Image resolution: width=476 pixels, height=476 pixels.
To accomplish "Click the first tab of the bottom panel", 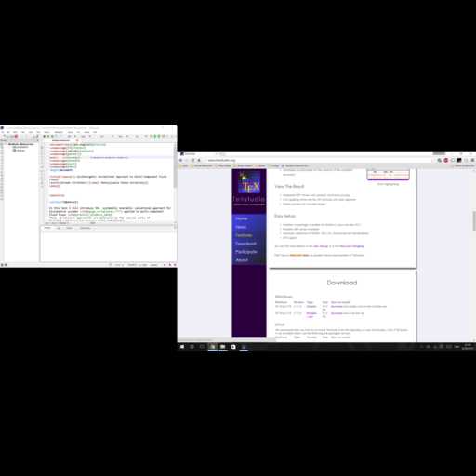I will [x=47, y=228].
